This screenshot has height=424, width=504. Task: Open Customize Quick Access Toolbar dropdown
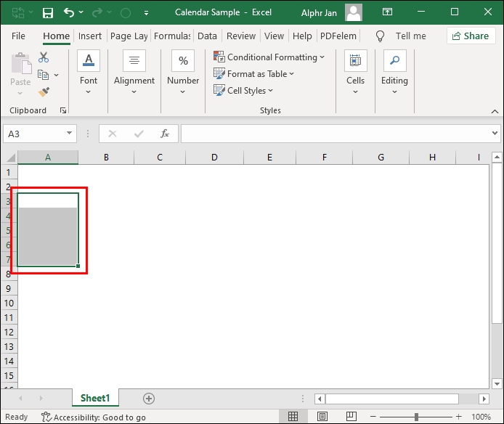point(146,13)
